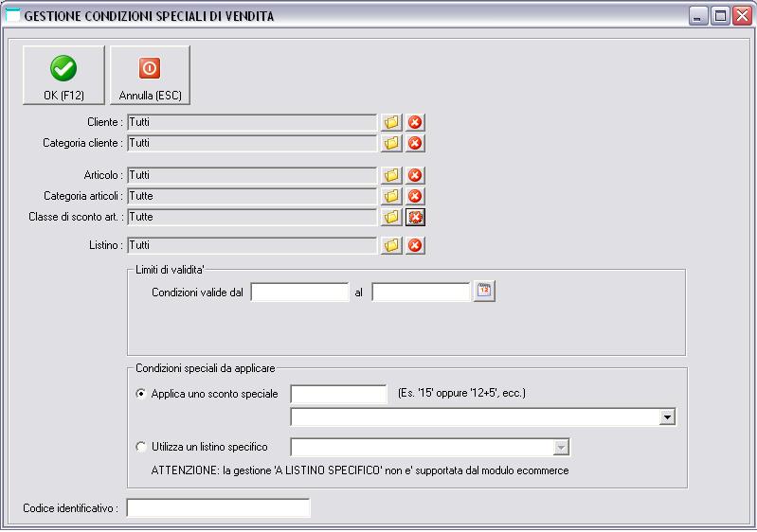Image resolution: width=757 pixels, height=532 pixels.
Task: Focus the sconto speciale discount input
Action: pos(338,394)
